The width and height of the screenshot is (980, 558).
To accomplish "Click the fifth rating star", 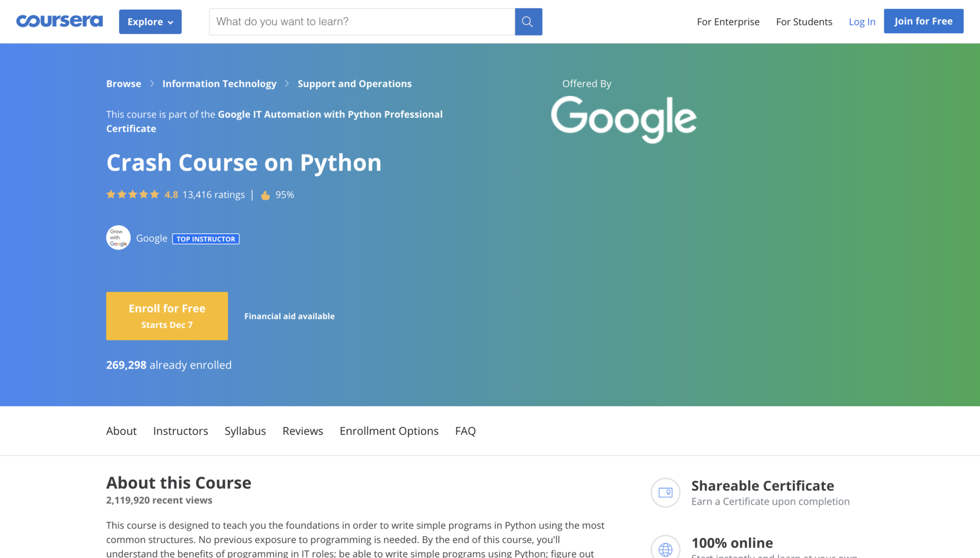I will (155, 194).
